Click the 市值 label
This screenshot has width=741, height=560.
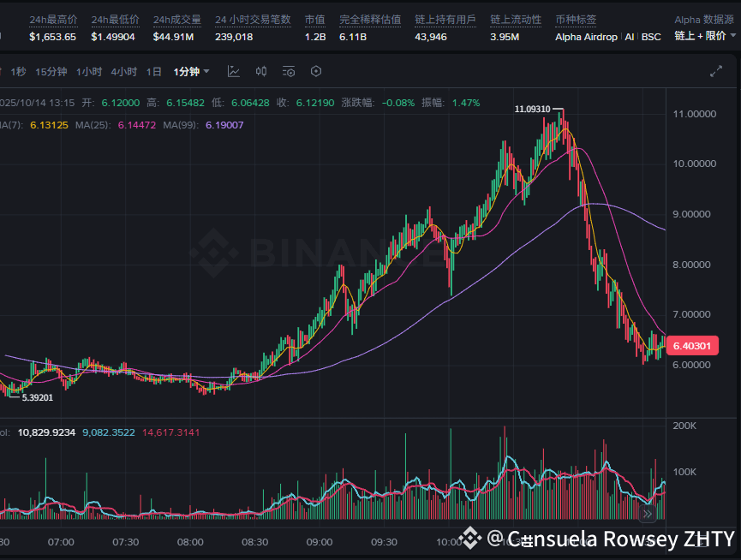click(314, 20)
